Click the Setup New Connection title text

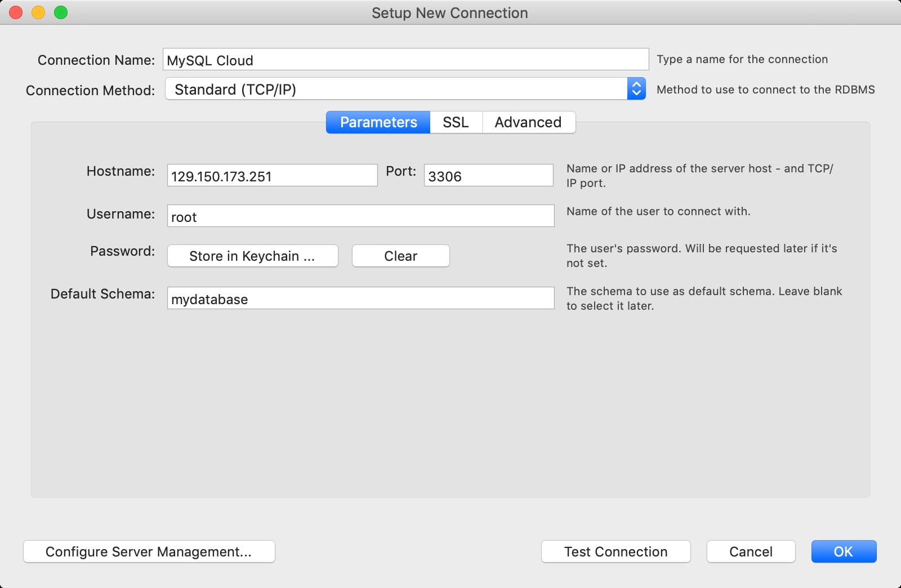450,13
